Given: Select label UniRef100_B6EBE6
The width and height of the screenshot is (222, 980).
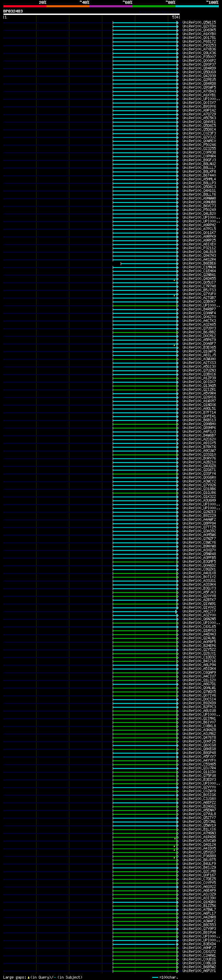Looking at the screenshot, I should 199,263.
